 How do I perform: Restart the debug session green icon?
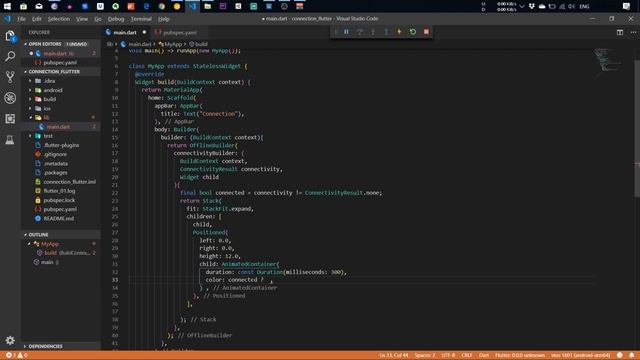click(x=413, y=32)
